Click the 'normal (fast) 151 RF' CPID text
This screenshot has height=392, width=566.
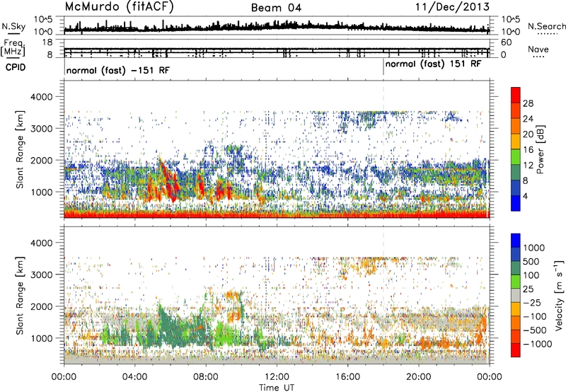tap(433, 64)
